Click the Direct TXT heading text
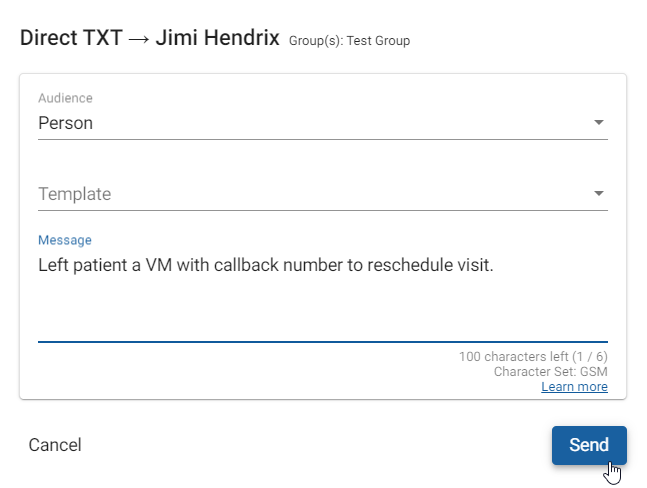This screenshot has height=488, width=647. pyautogui.click(x=71, y=38)
